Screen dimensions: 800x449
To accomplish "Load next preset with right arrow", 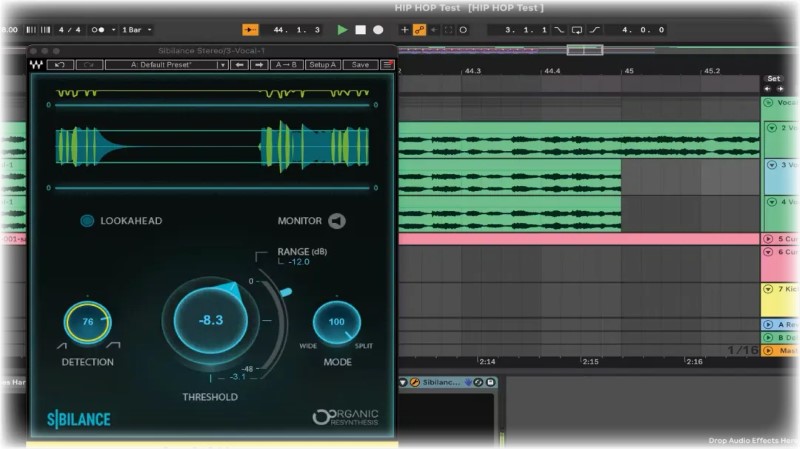I will tap(259, 65).
